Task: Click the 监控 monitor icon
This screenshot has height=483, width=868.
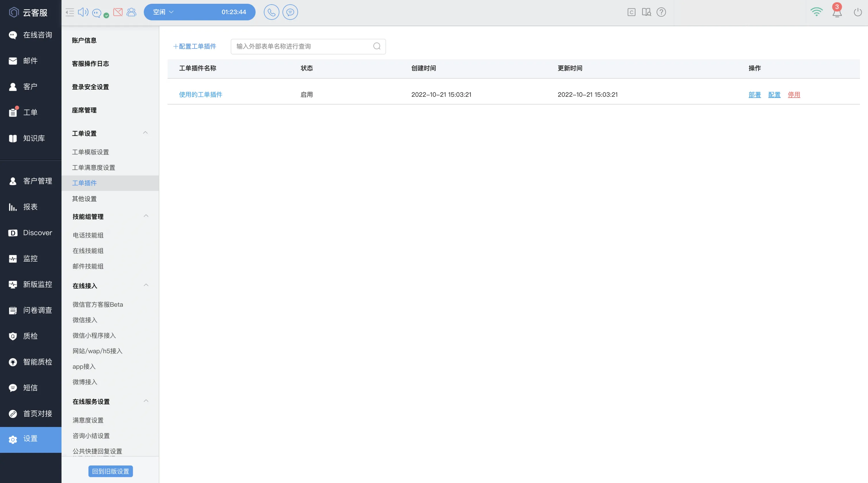Action: coord(13,259)
